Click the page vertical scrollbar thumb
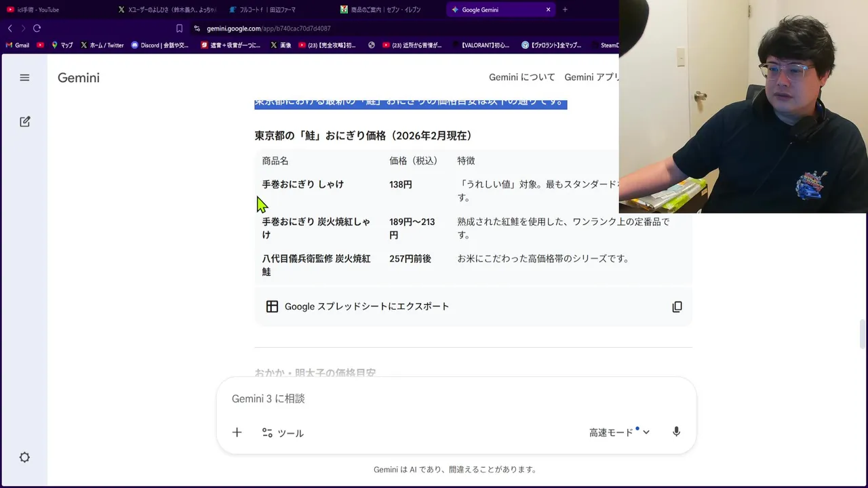The image size is (868, 488). (x=863, y=333)
